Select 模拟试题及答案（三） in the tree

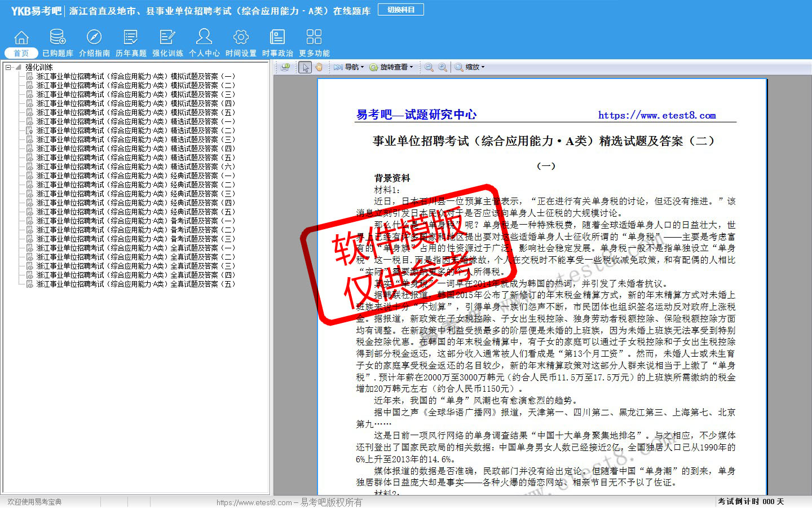point(135,94)
